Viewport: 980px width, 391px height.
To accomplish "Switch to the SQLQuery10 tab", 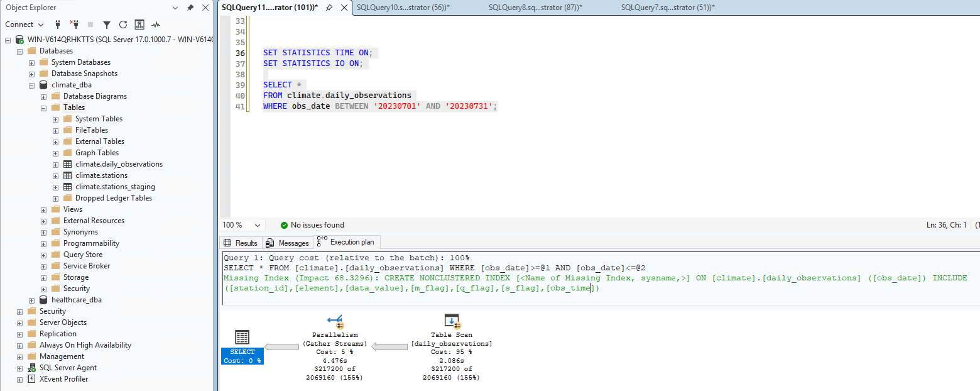I will [403, 8].
